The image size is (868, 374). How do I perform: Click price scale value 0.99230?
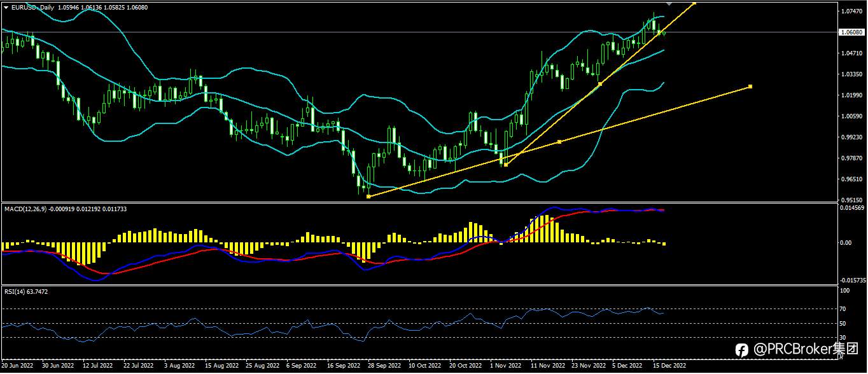point(851,137)
